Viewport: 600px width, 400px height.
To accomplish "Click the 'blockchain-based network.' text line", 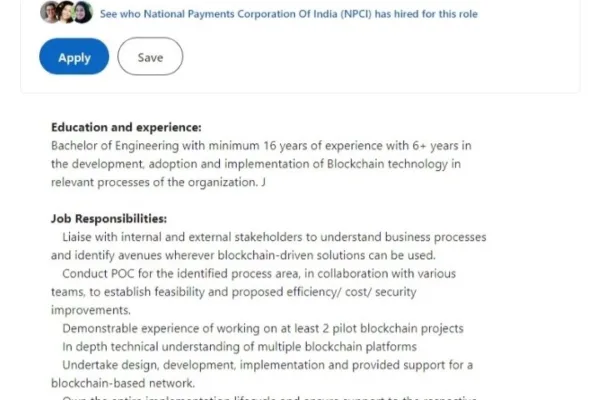I will [124, 383].
